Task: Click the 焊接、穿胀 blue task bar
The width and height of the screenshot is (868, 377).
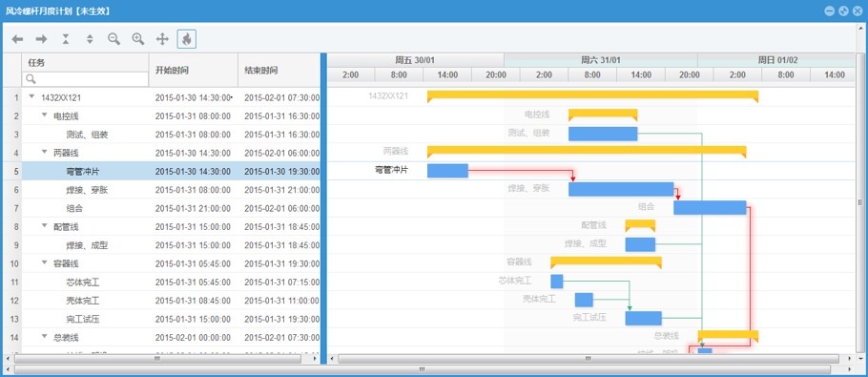Action: coord(621,189)
